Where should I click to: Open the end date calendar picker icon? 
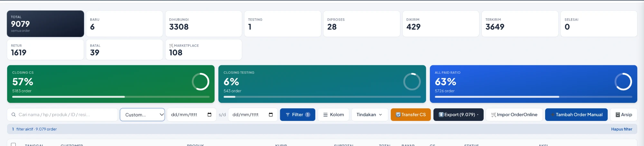[271, 115]
